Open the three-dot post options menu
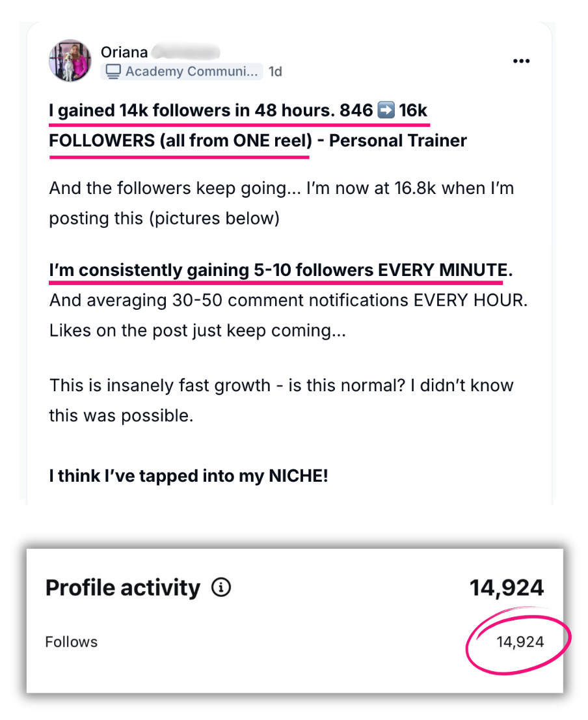 coord(521,61)
